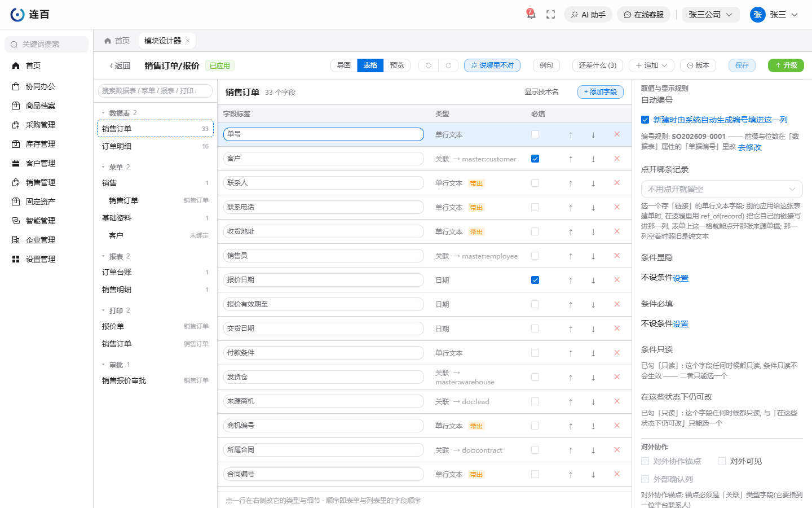Open 追加 dropdown
The width and height of the screenshot is (812, 508).
pos(651,65)
